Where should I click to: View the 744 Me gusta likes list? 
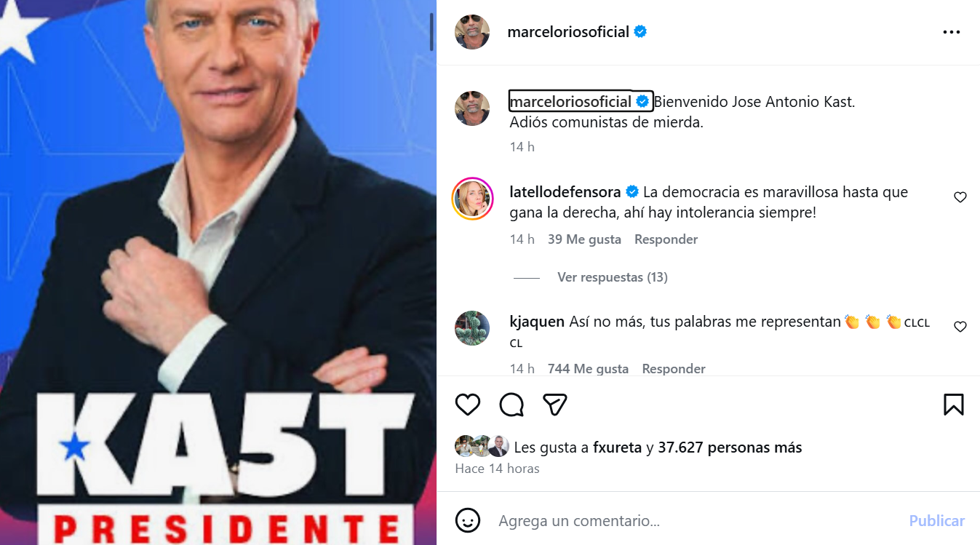[588, 369]
